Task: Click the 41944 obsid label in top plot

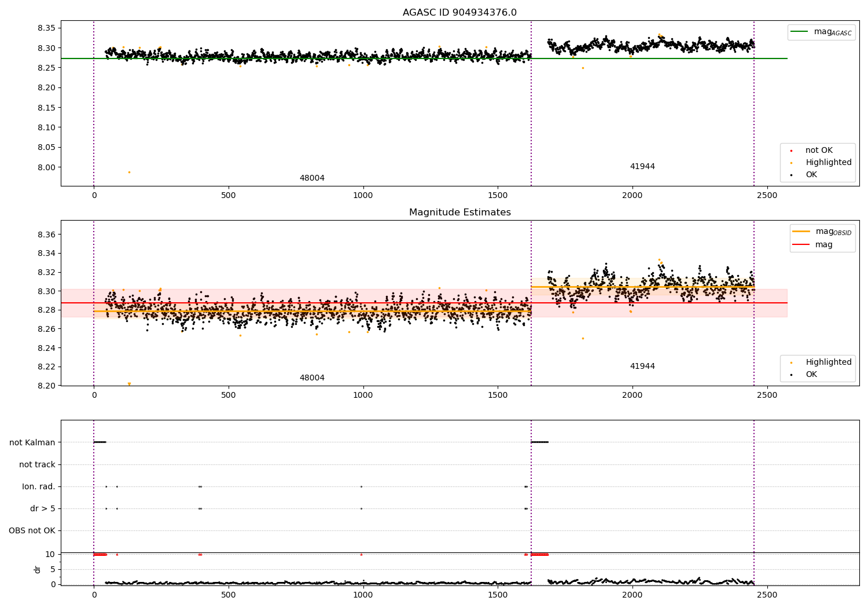Action: [x=642, y=166]
